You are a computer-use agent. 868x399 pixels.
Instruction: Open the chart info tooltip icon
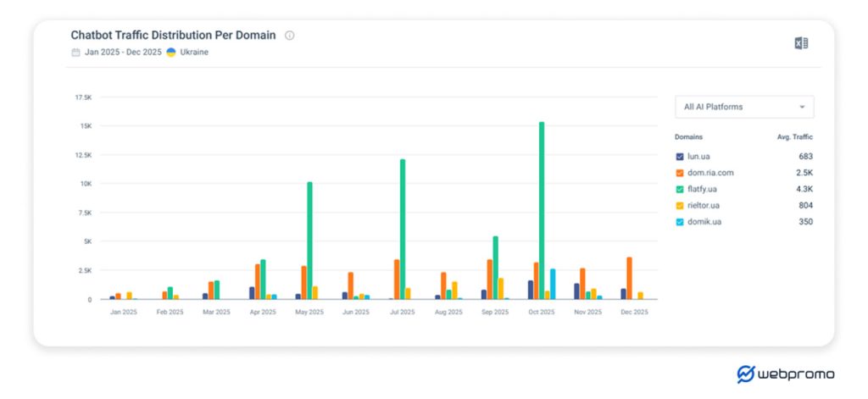[x=290, y=36]
